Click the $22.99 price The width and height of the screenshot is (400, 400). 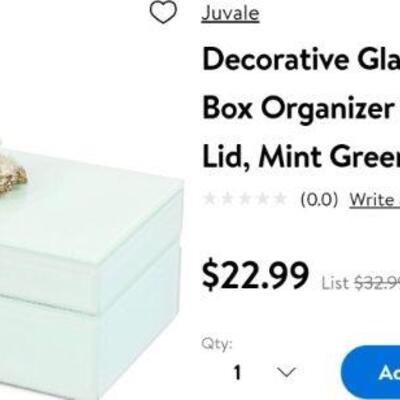click(x=255, y=276)
